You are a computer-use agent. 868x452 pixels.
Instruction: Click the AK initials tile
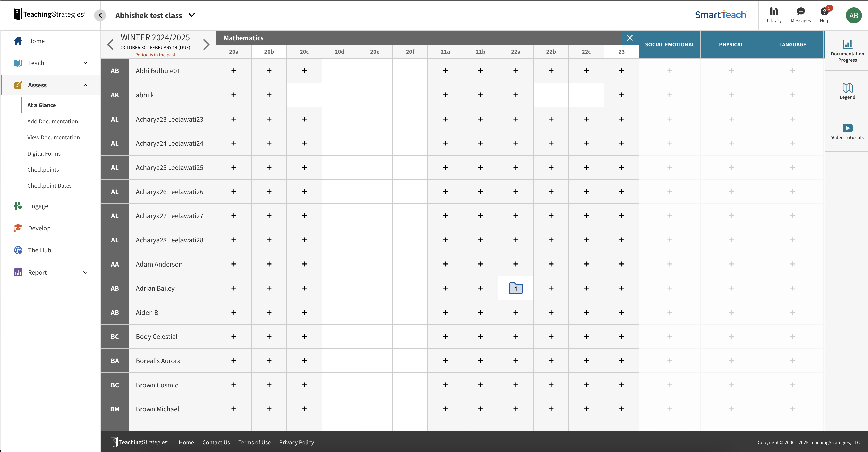click(115, 95)
